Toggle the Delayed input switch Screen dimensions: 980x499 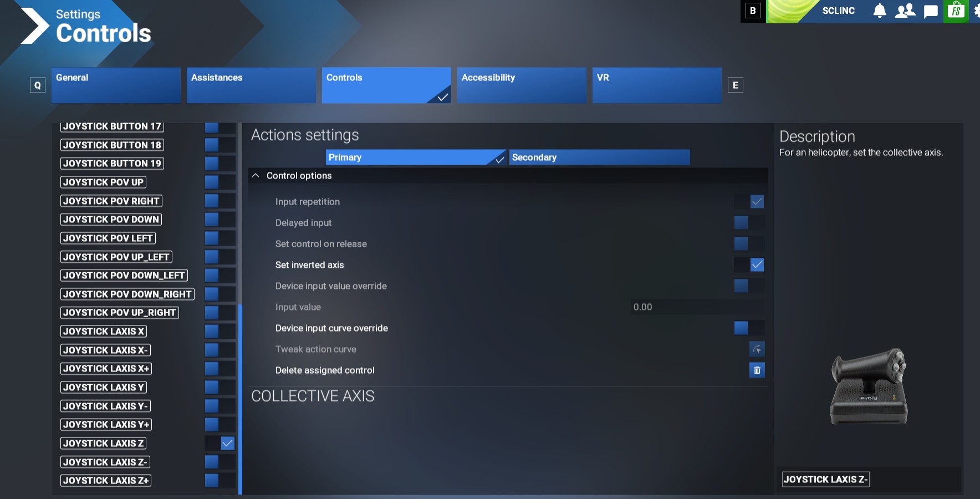[749, 223]
